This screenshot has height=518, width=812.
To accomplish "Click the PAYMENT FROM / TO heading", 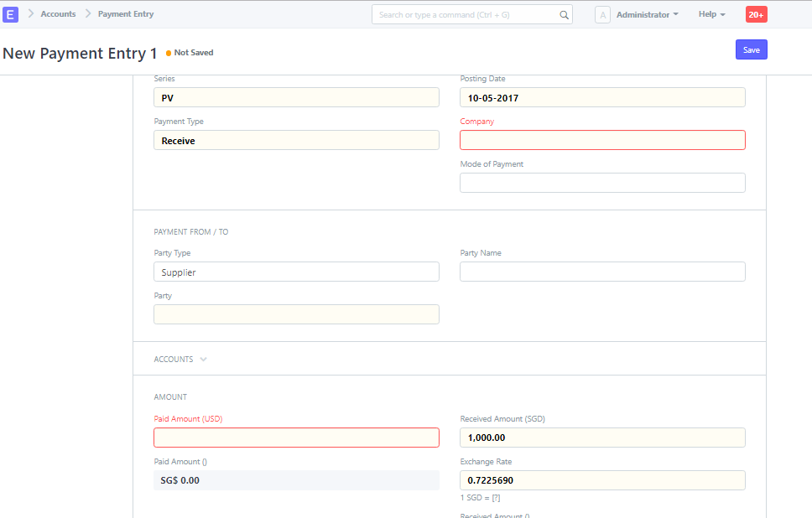I will click(x=191, y=232).
